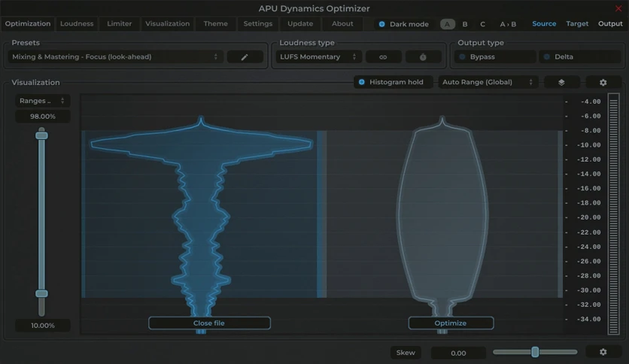Toggle Delta output type
Image resolution: width=629 pixels, height=364 pixels.
point(579,57)
